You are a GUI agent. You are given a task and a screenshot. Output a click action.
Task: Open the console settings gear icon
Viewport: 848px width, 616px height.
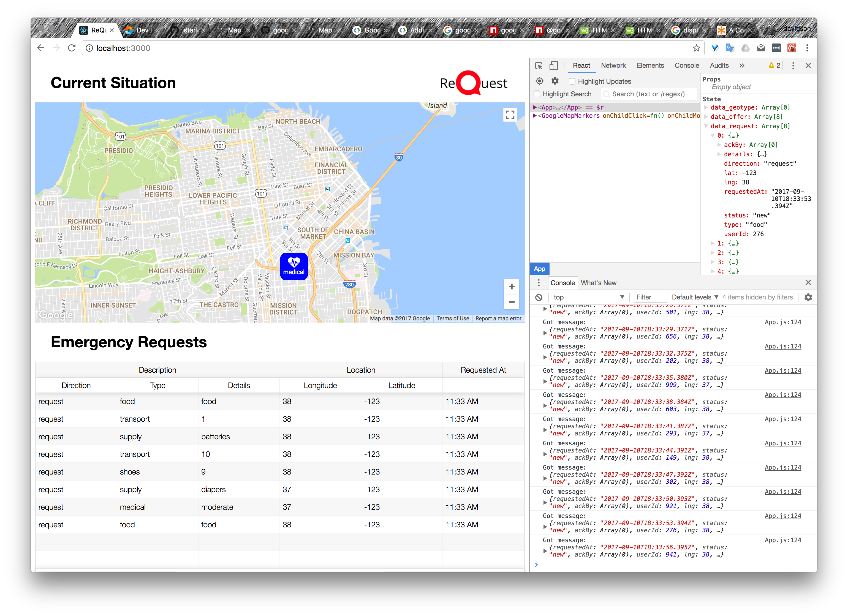808,297
